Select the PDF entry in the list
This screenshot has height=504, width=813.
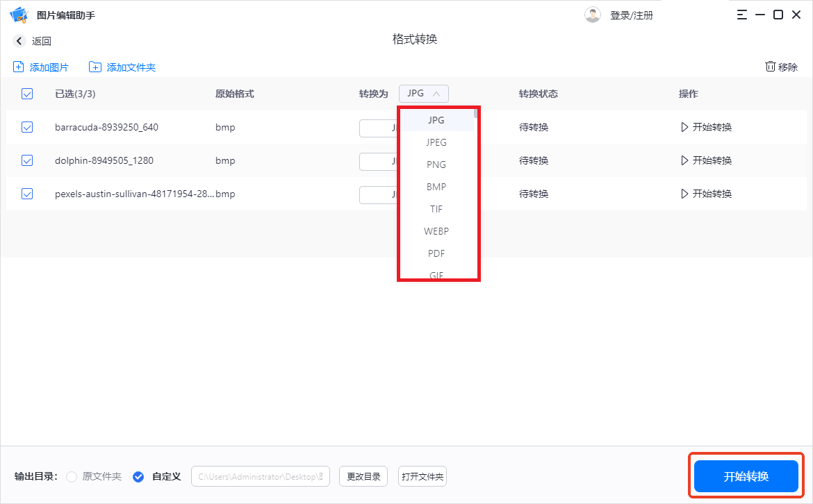pyautogui.click(x=436, y=253)
